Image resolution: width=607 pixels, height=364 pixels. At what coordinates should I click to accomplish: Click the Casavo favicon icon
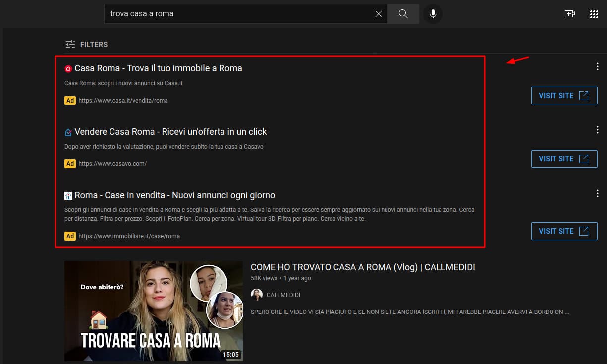coord(68,132)
